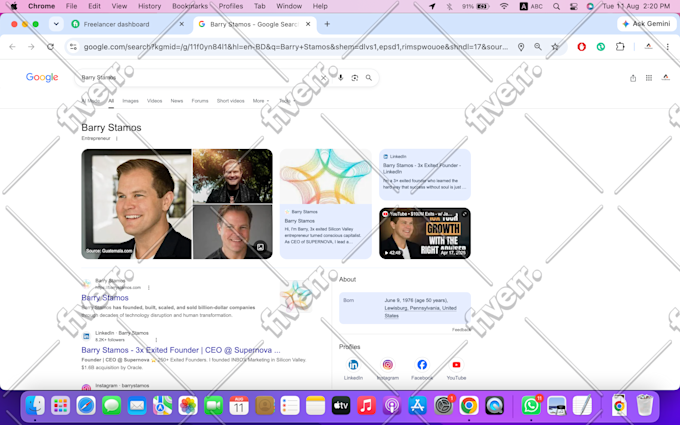Open the zoom magnifier in address bar

click(x=538, y=46)
